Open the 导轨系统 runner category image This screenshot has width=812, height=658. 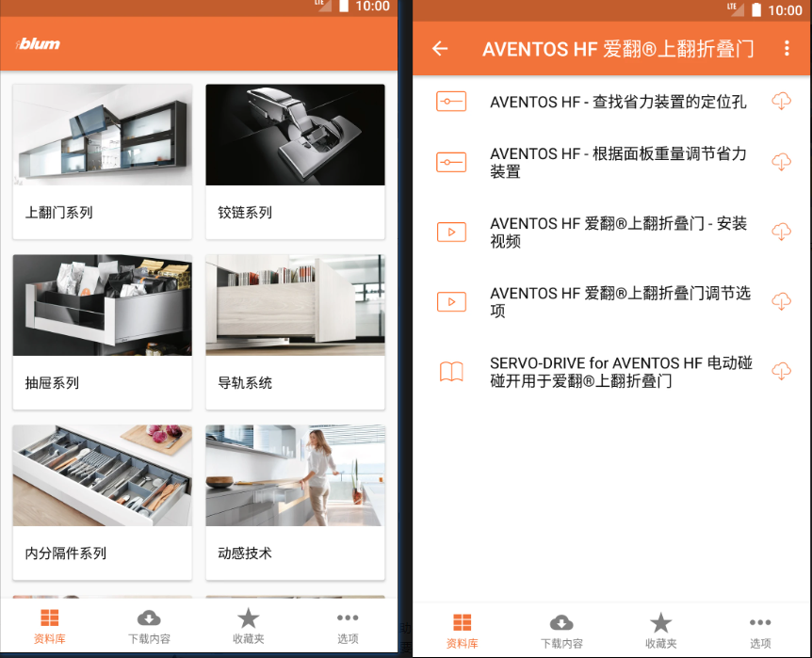[295, 305]
